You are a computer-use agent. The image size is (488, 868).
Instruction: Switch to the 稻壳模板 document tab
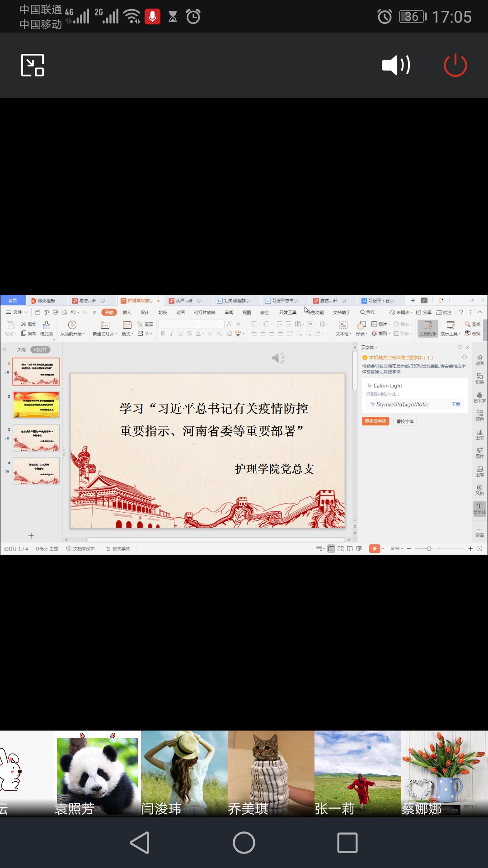[x=45, y=301]
